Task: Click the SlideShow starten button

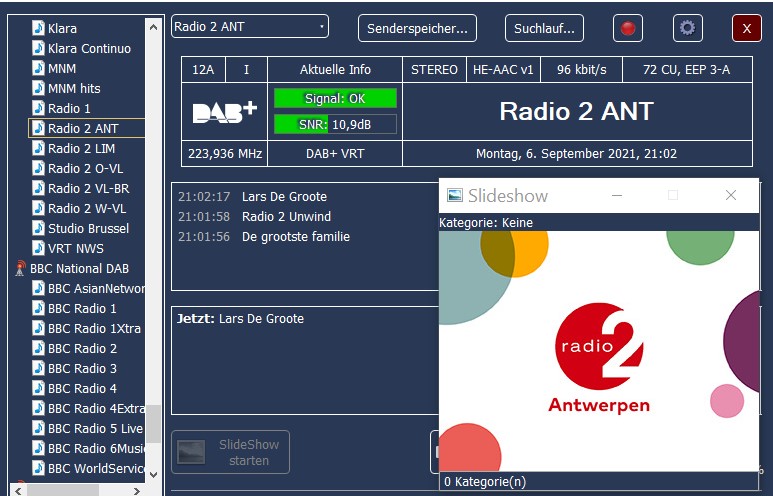Action: click(231, 452)
